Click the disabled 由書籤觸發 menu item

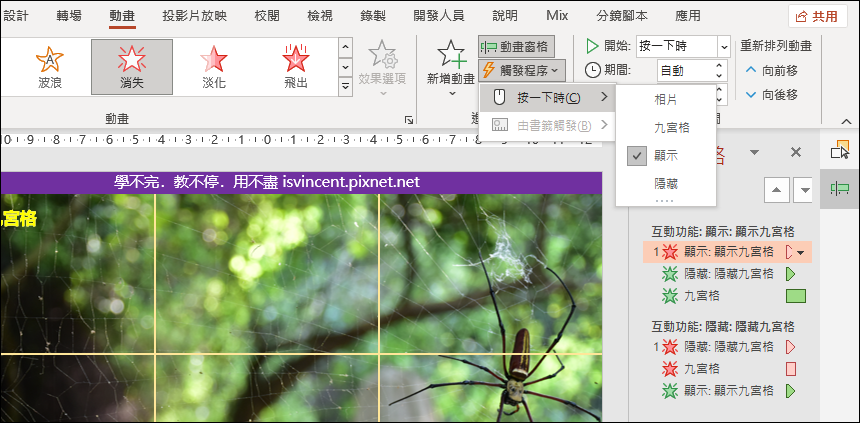[547, 125]
